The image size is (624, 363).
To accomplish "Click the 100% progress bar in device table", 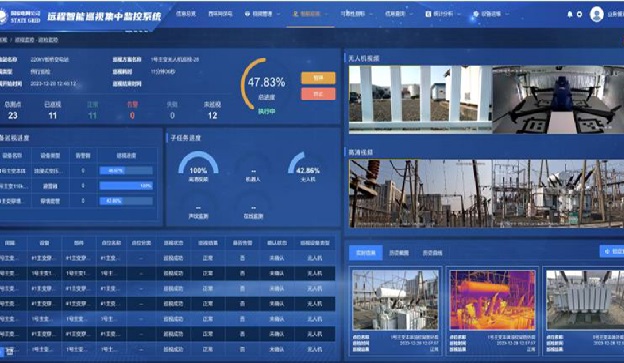I will point(126,186).
